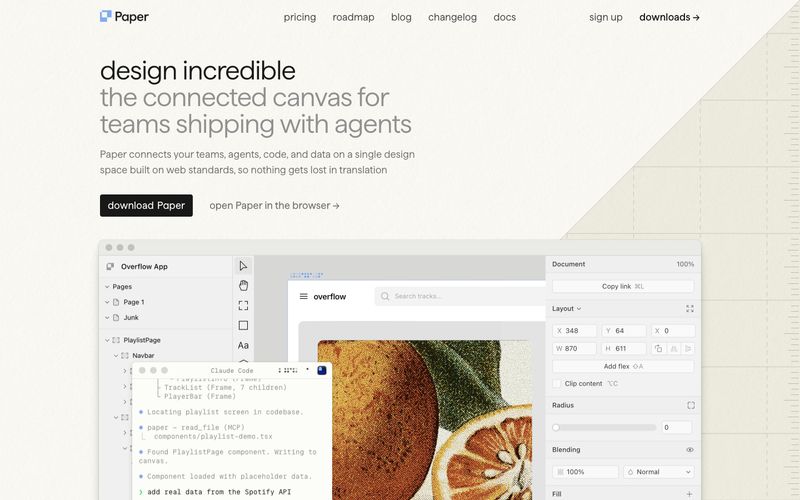Select the Page 1 row

(x=166, y=302)
